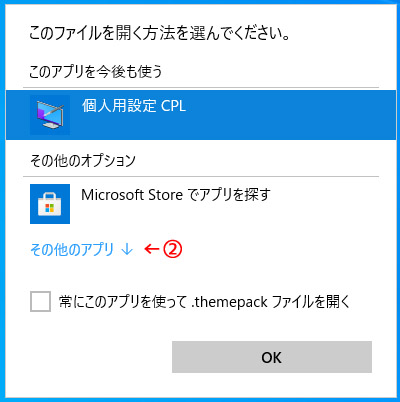
Task: Expand list using the blue down arrow
Action: pos(127,249)
